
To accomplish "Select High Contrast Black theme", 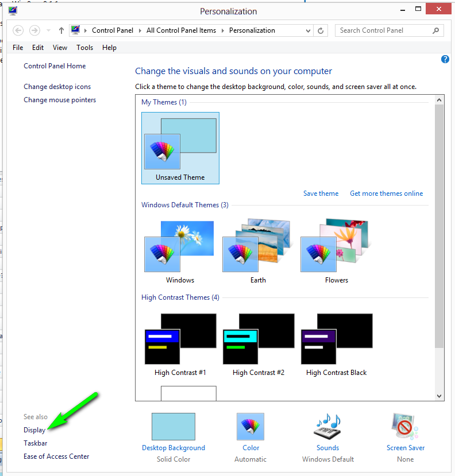I will point(337,345).
